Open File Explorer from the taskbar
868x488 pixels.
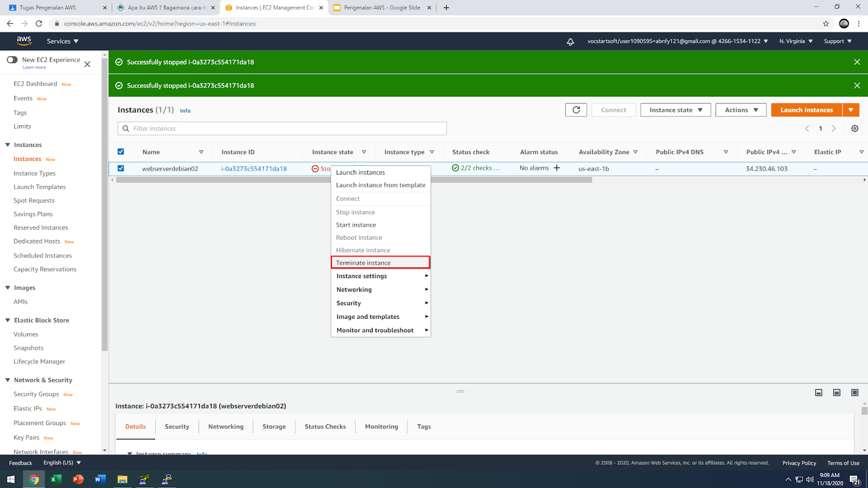pyautogui.click(x=122, y=479)
